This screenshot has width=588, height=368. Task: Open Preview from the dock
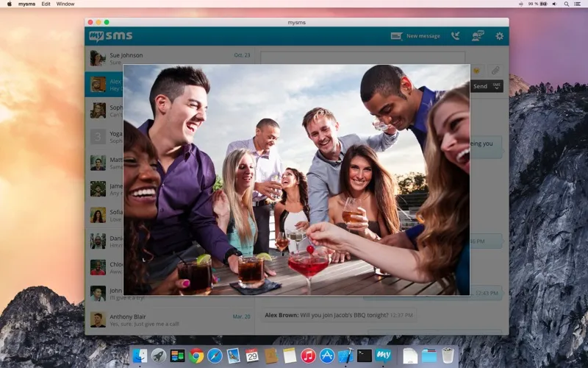click(233, 355)
